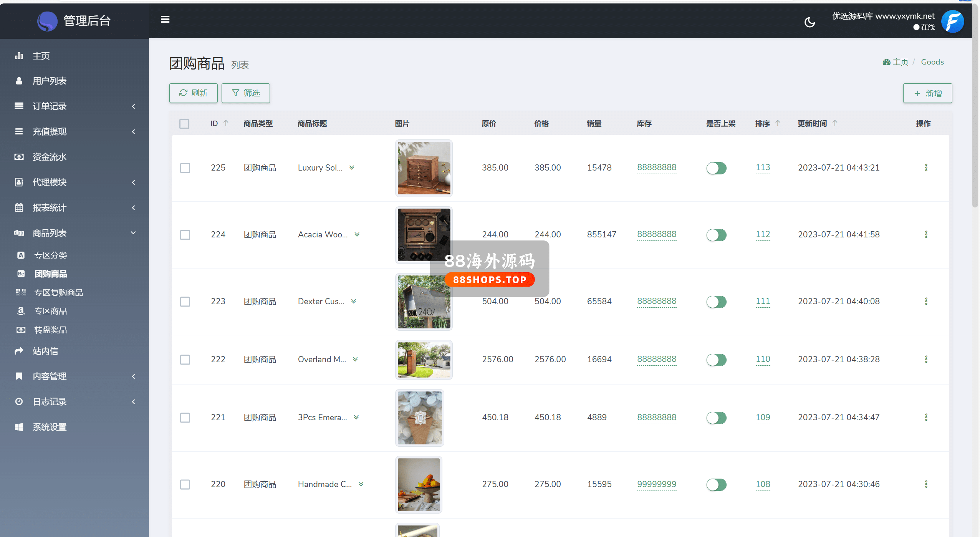Click thumbnail image of product 221
980x537 pixels.
click(x=419, y=418)
